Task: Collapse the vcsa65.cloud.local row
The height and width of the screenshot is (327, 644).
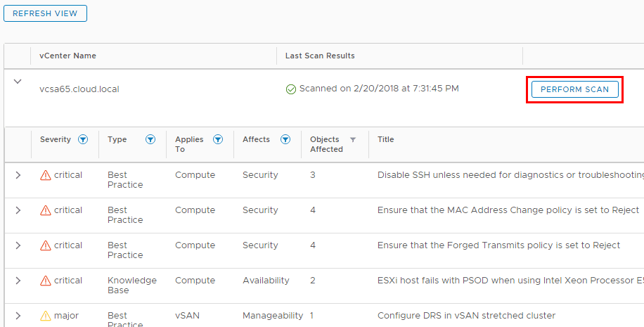Action: pyautogui.click(x=18, y=82)
